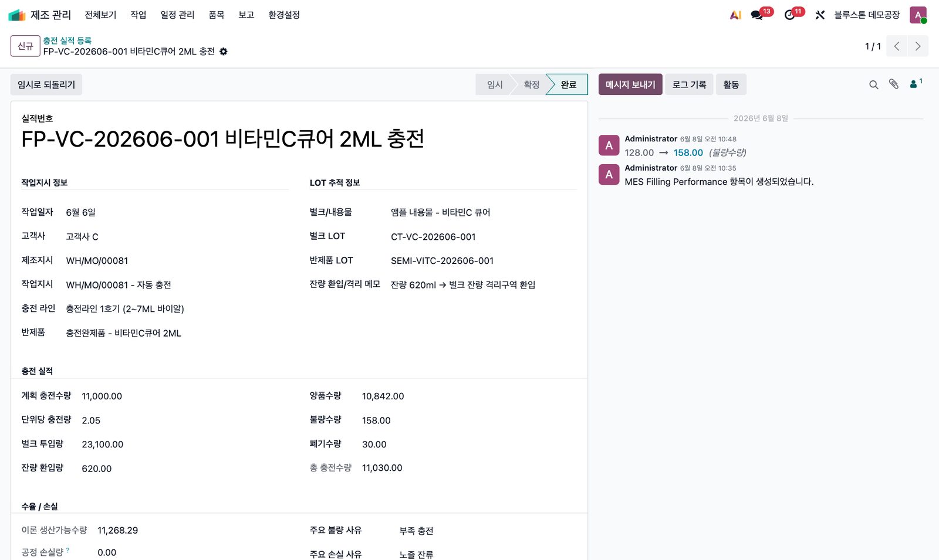Open the 일정 관리 menu
This screenshot has height=560, width=939.
177,15
